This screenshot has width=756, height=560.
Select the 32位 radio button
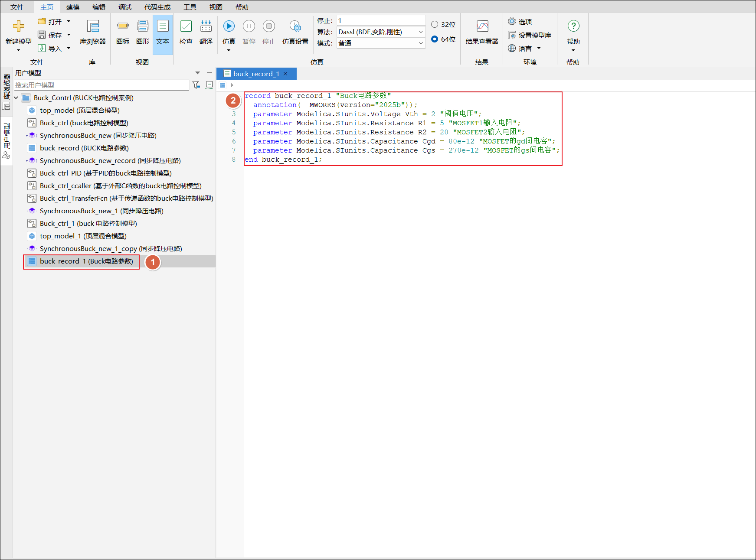435,24
